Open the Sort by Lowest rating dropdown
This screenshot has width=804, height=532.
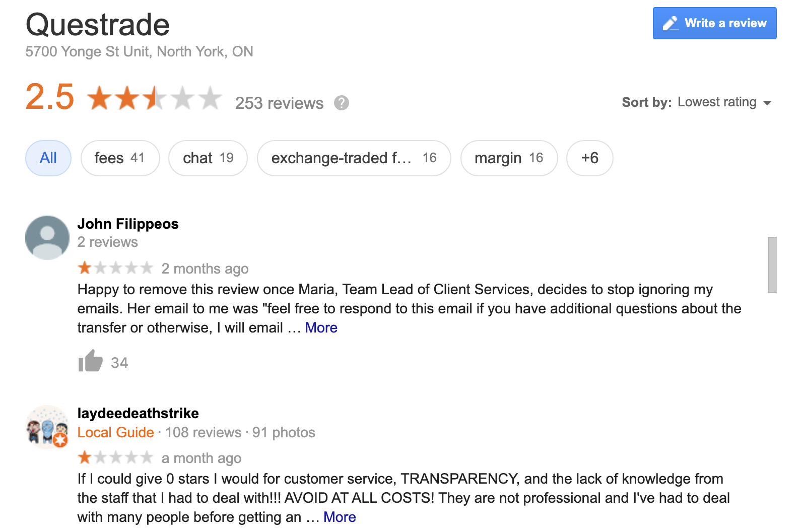pyautogui.click(x=716, y=102)
